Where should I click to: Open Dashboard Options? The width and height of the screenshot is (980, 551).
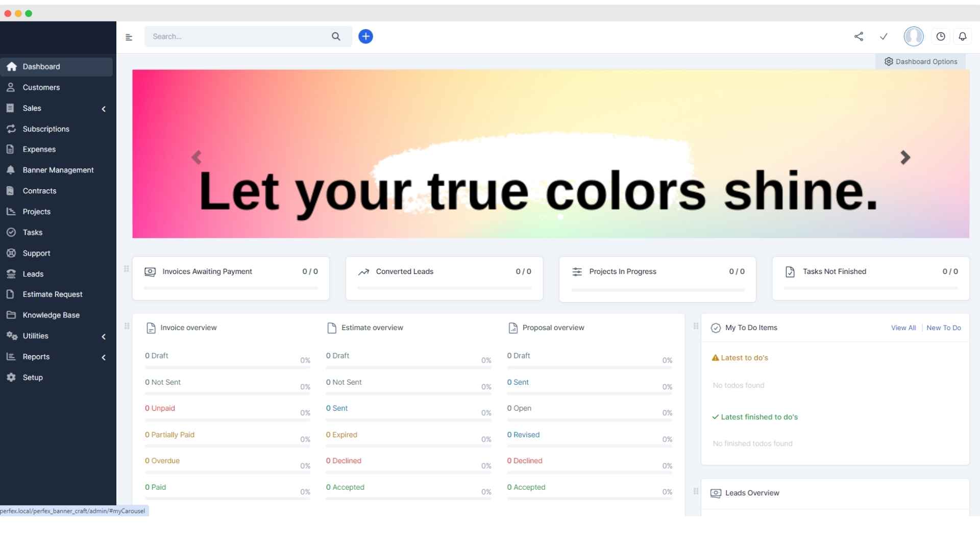point(920,61)
